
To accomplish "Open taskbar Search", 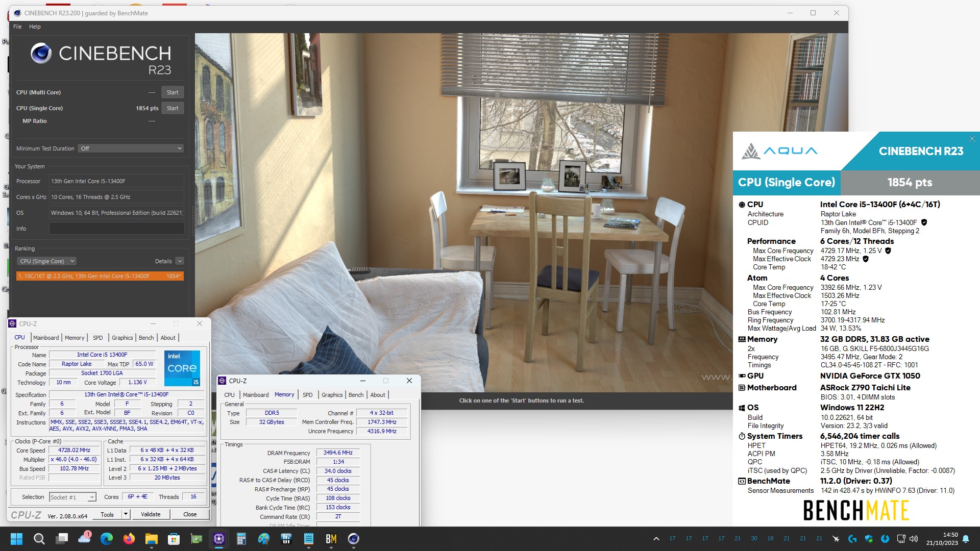I will [39, 539].
